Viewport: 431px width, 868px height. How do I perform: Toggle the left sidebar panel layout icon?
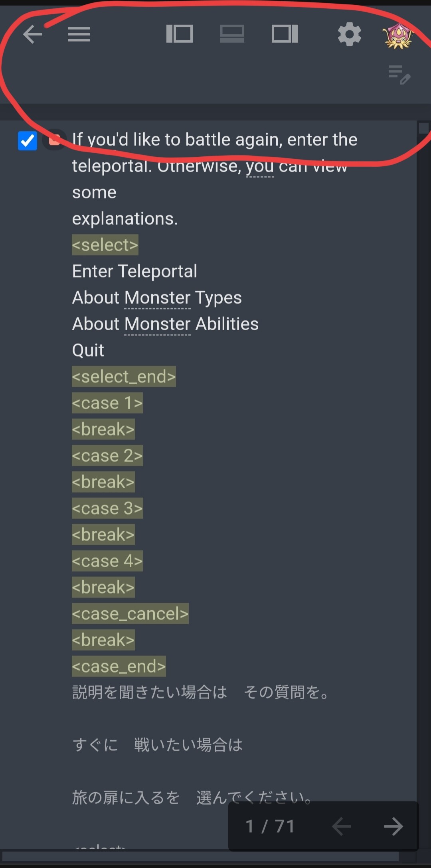point(180,34)
